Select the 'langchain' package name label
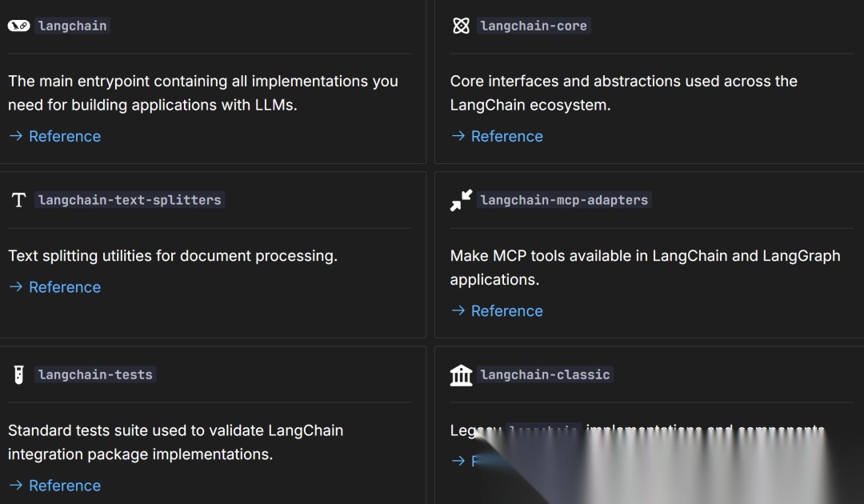The height and width of the screenshot is (504, 864). 72,26
